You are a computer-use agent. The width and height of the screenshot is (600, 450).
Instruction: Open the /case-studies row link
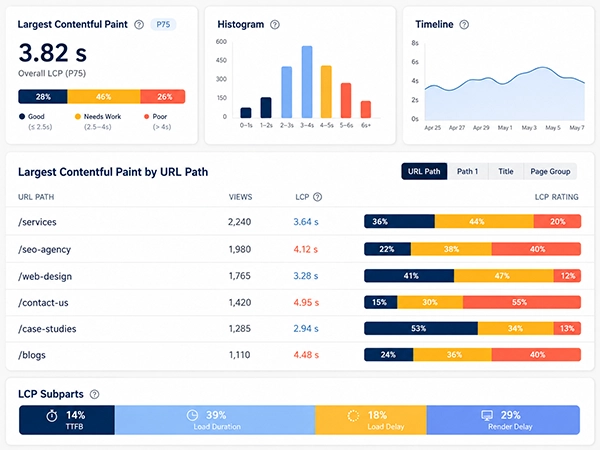coord(47,329)
